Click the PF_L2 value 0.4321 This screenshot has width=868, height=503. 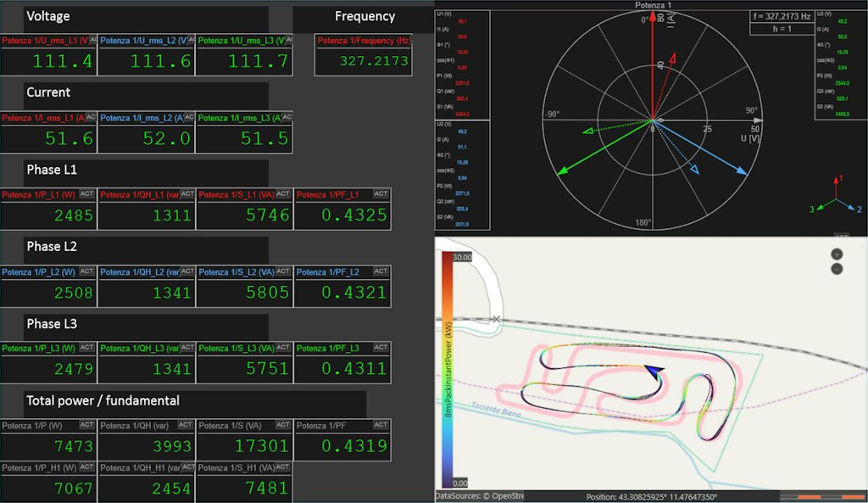(354, 292)
